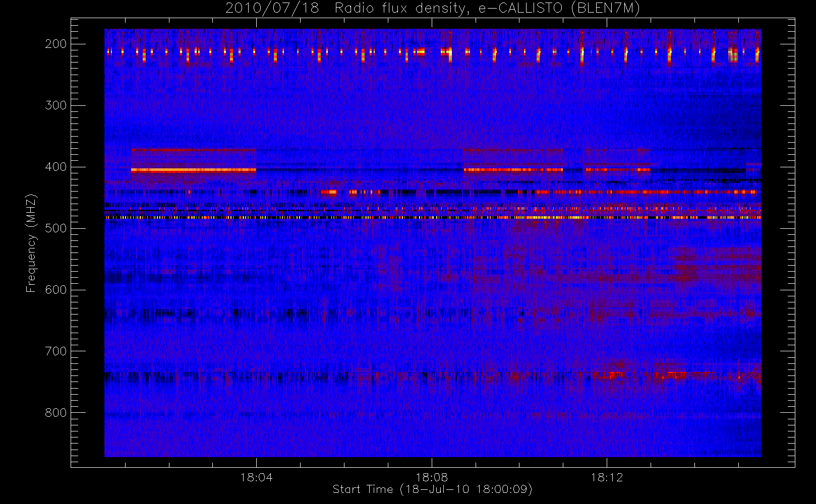The height and width of the screenshot is (504, 816).
Task: Click the plot title '2010/07/18 Radio flux density'
Action: [433, 9]
